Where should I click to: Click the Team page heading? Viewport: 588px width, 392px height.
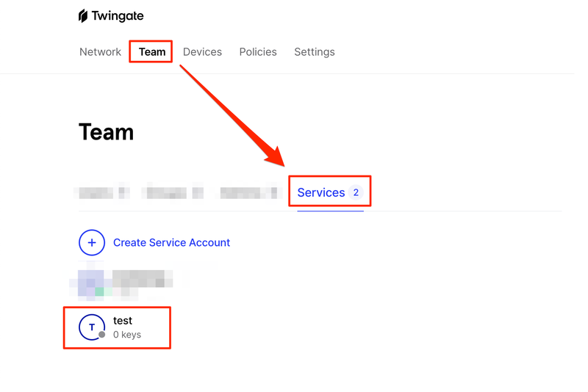[106, 132]
